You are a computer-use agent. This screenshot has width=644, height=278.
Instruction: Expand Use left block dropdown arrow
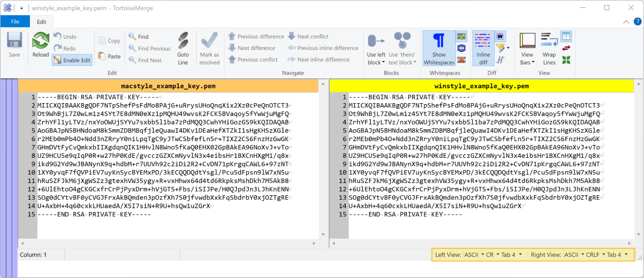384,62
